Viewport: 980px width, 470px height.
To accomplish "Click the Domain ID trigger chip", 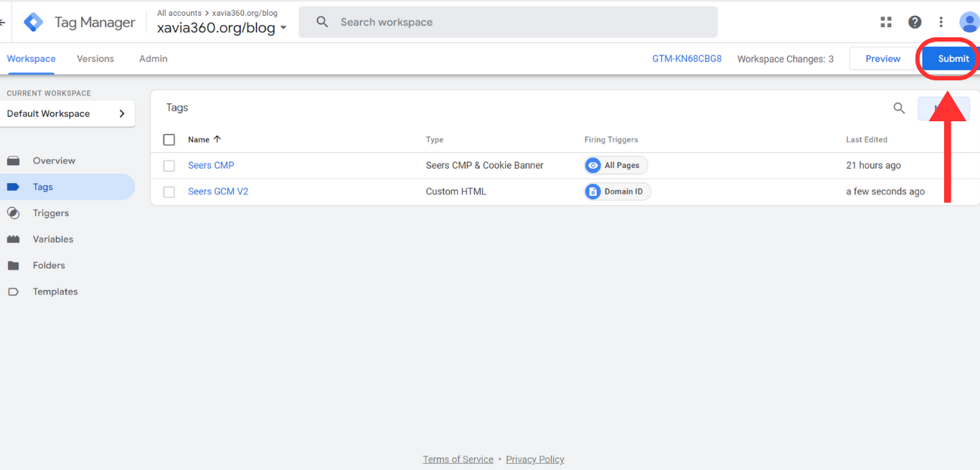I will 618,192.
